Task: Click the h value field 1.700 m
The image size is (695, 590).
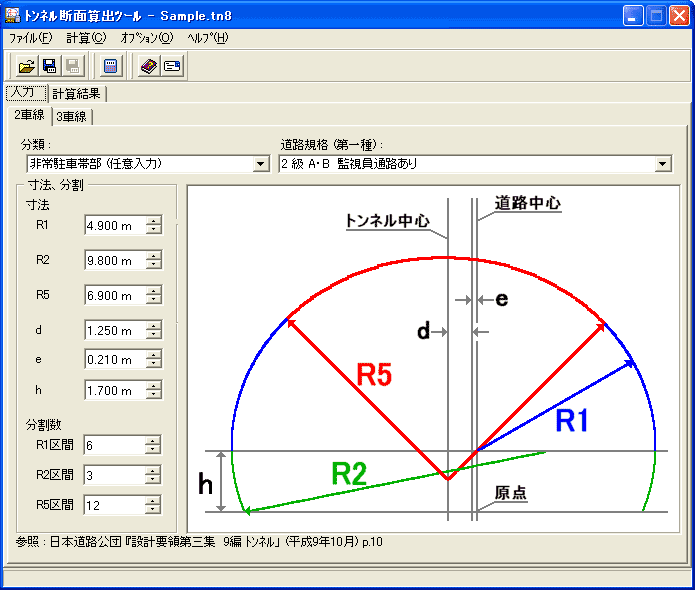Action: click(x=115, y=391)
